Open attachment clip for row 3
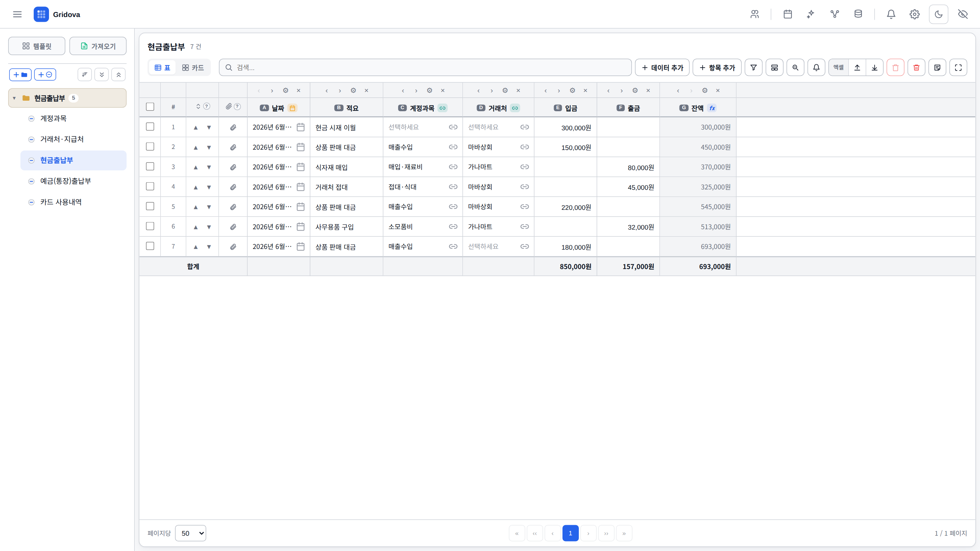 click(x=233, y=167)
